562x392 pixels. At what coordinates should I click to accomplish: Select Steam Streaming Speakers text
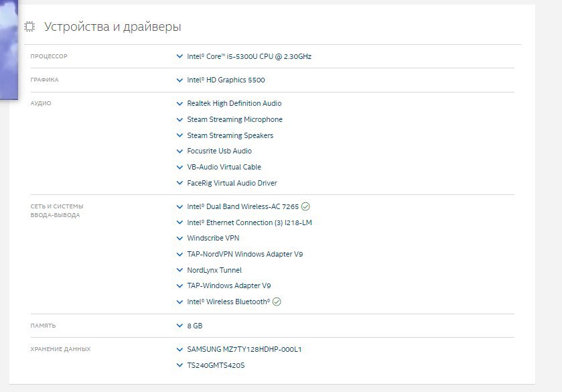pyautogui.click(x=230, y=135)
